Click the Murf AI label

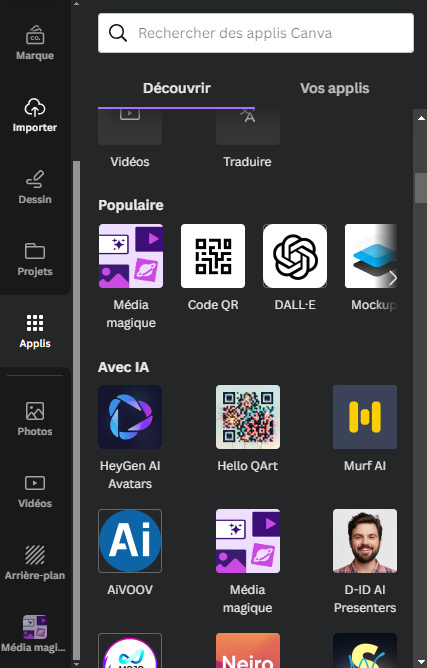click(365, 466)
